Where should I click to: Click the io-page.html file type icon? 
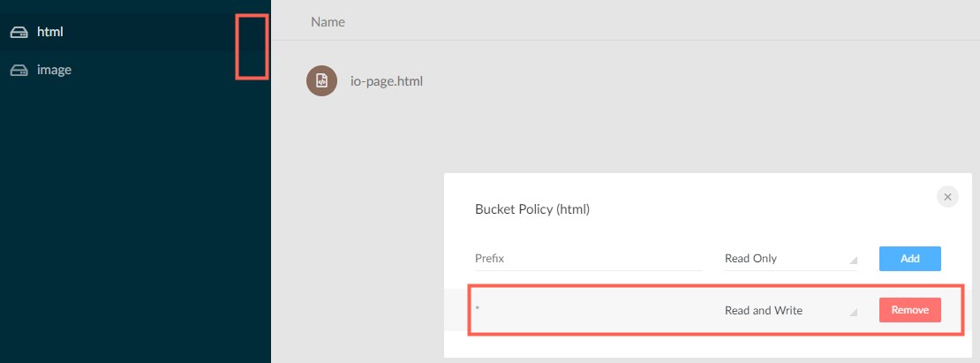click(321, 81)
